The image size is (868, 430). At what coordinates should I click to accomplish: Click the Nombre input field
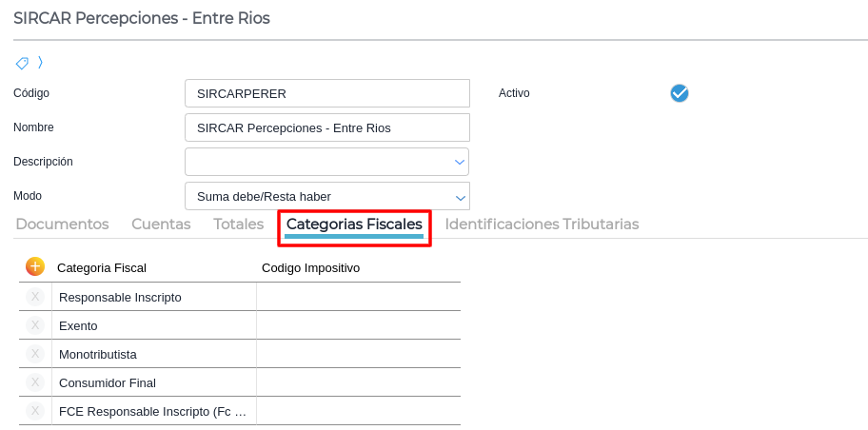click(x=326, y=127)
